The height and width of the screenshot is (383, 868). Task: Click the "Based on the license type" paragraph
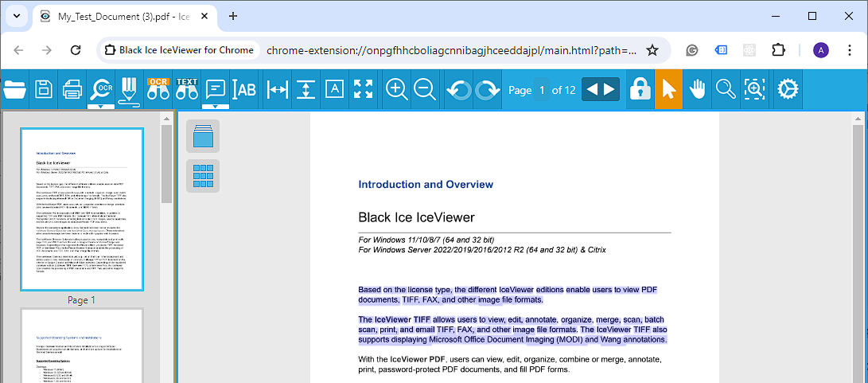pyautogui.click(x=508, y=295)
